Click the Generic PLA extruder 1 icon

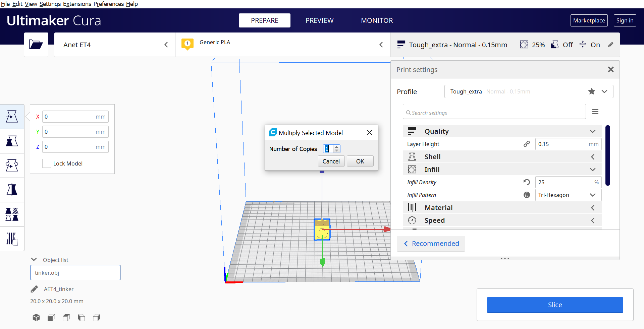click(187, 44)
